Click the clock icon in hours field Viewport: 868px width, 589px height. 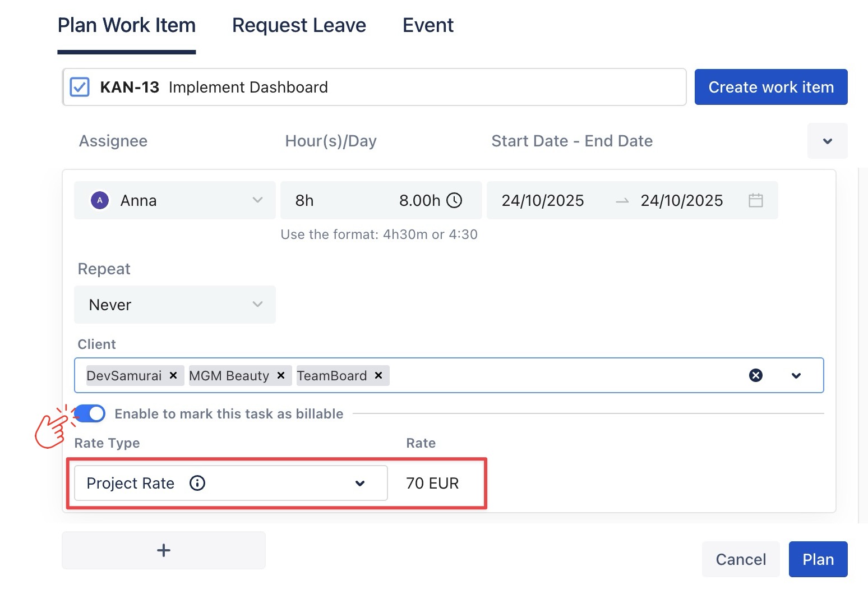pos(454,200)
